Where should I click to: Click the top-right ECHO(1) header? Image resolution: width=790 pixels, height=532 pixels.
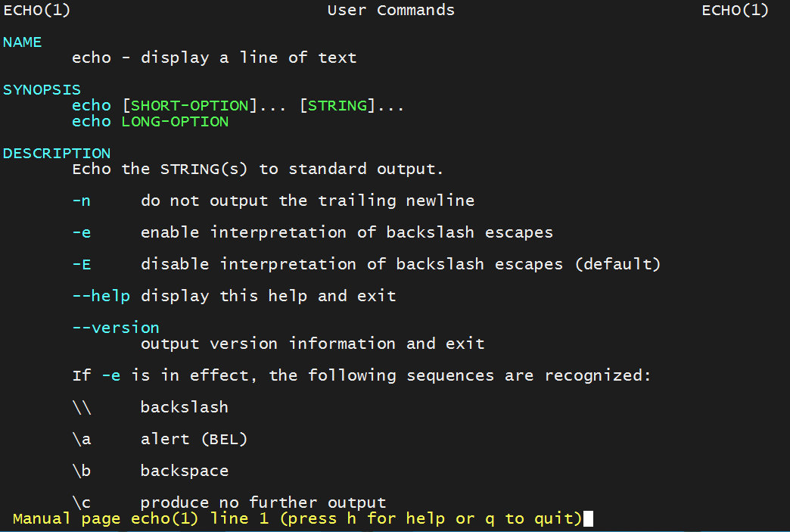(735, 11)
